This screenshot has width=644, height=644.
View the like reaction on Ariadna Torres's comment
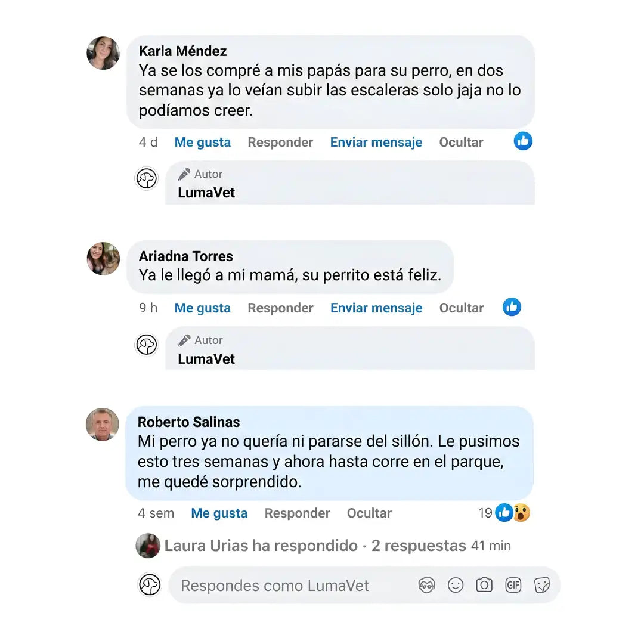[512, 307]
